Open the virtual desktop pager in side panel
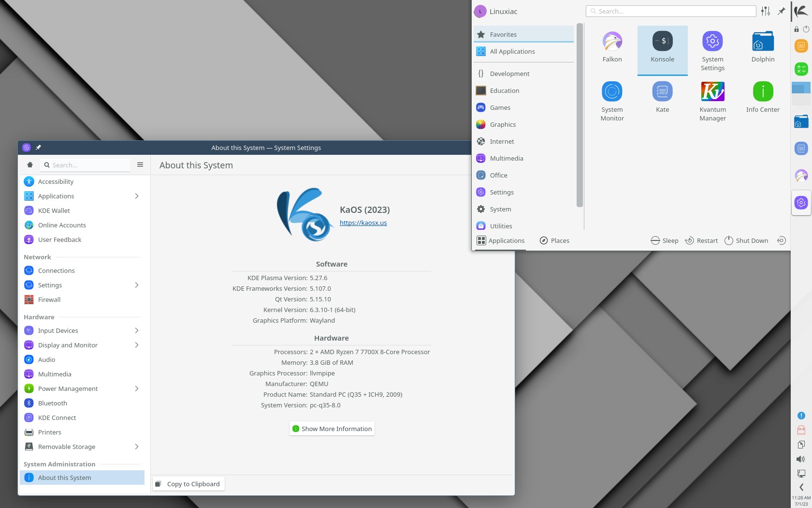The height and width of the screenshot is (508, 812). (x=801, y=93)
